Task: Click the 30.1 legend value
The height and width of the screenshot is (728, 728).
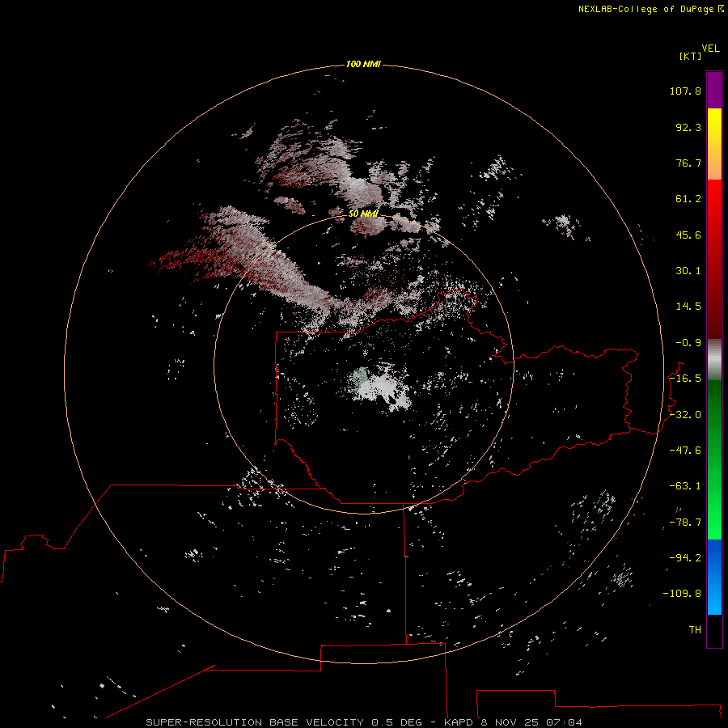Action: coord(688,271)
